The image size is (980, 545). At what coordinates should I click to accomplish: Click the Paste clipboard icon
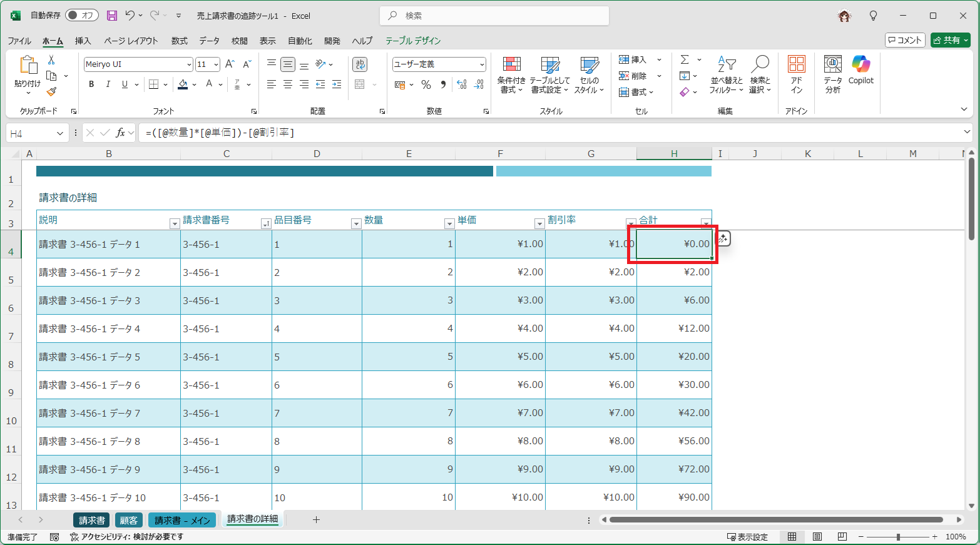[28, 65]
